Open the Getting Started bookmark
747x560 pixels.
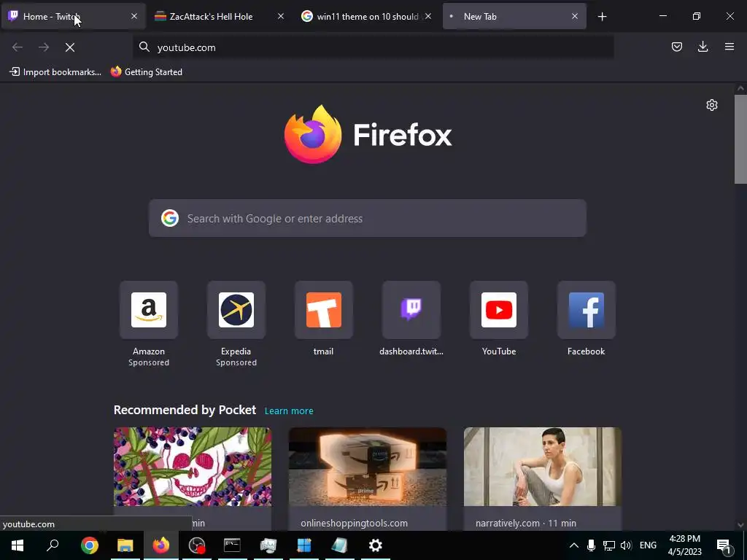pos(147,72)
